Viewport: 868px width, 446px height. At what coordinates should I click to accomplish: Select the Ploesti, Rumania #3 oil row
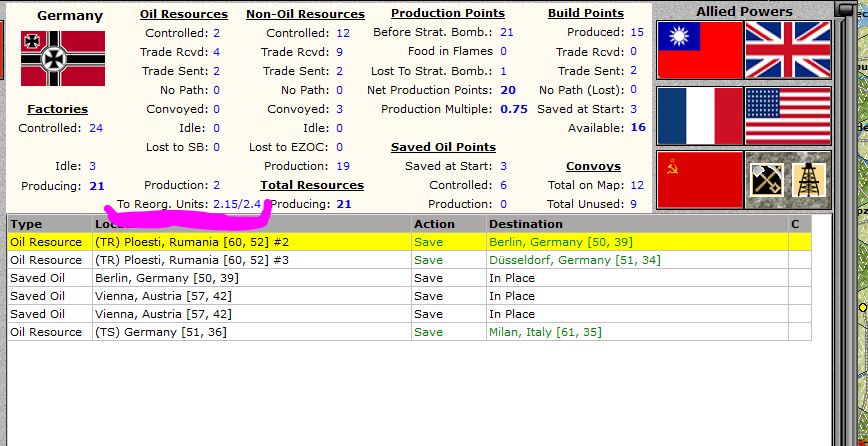point(409,260)
